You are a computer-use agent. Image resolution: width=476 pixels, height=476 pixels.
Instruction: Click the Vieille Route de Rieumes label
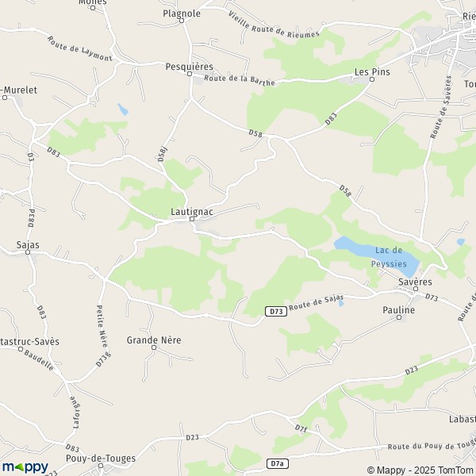[274, 25]
